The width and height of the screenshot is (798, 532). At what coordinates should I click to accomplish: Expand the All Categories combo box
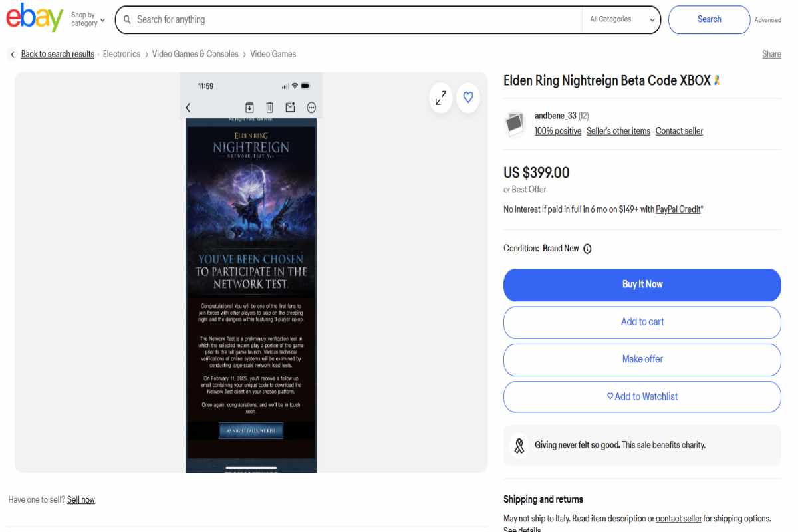pyautogui.click(x=620, y=19)
